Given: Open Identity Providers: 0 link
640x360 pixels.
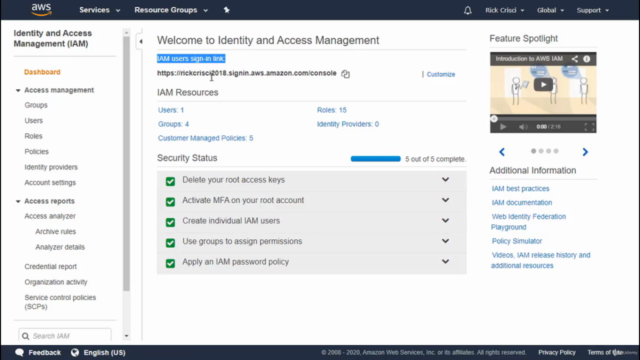Looking at the screenshot, I should [348, 124].
